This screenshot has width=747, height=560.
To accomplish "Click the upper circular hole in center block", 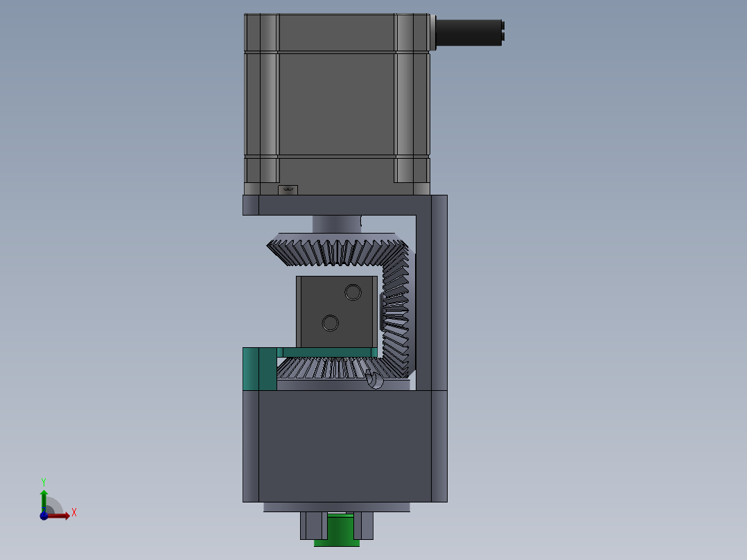I will point(353,292).
